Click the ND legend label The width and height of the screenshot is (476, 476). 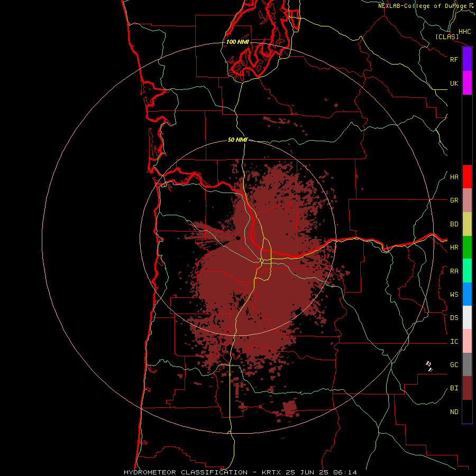pyautogui.click(x=454, y=412)
